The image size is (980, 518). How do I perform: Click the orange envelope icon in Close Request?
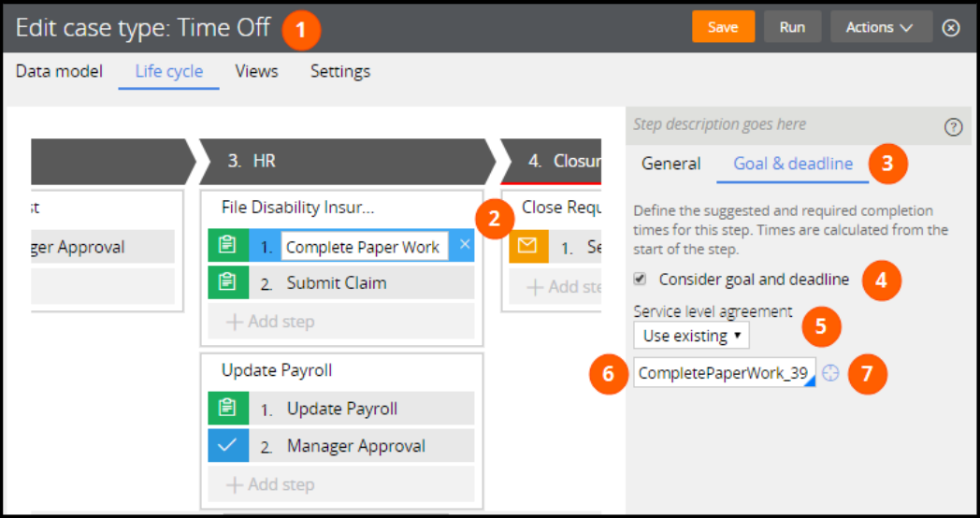(526, 246)
